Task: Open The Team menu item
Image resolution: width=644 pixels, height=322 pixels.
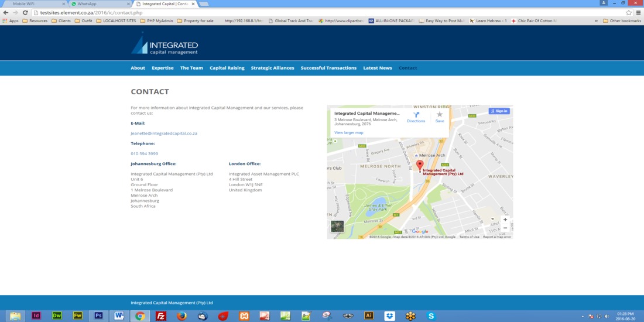Action: [x=191, y=68]
